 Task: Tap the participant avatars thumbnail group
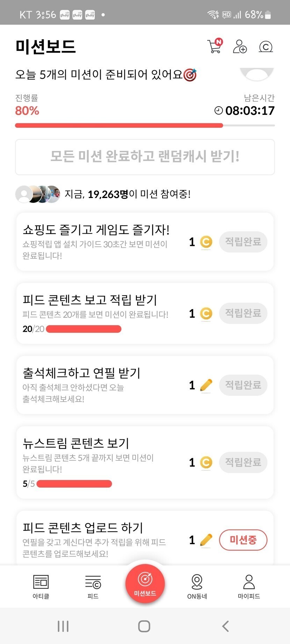point(38,194)
